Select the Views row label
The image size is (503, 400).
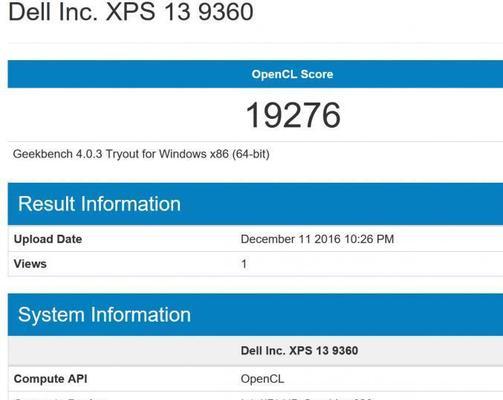pos(30,264)
